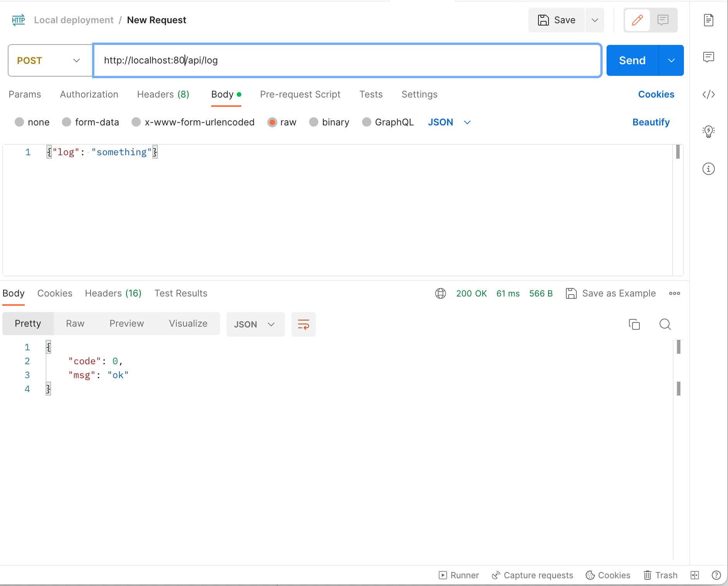
Task: Open Comments icon in right sidebar
Action: (709, 57)
